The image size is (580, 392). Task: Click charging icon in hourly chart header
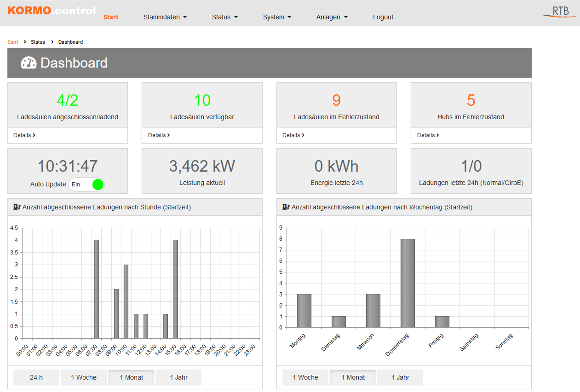17,207
